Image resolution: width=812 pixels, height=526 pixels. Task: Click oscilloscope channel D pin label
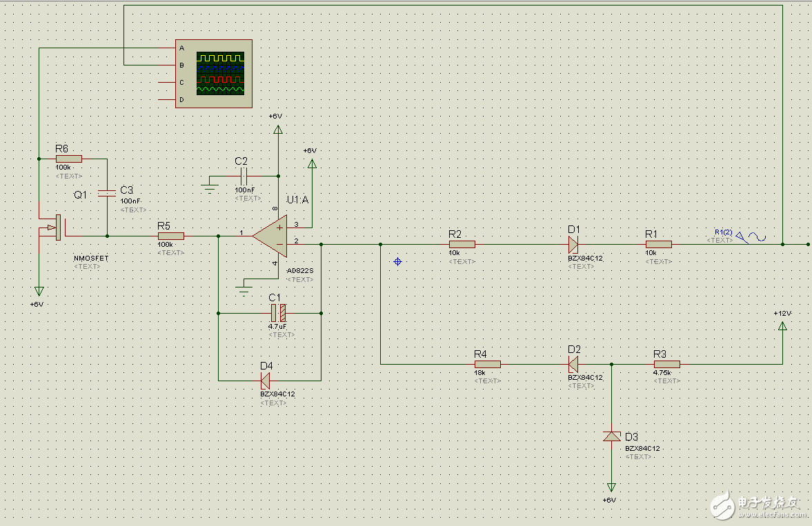pos(181,99)
